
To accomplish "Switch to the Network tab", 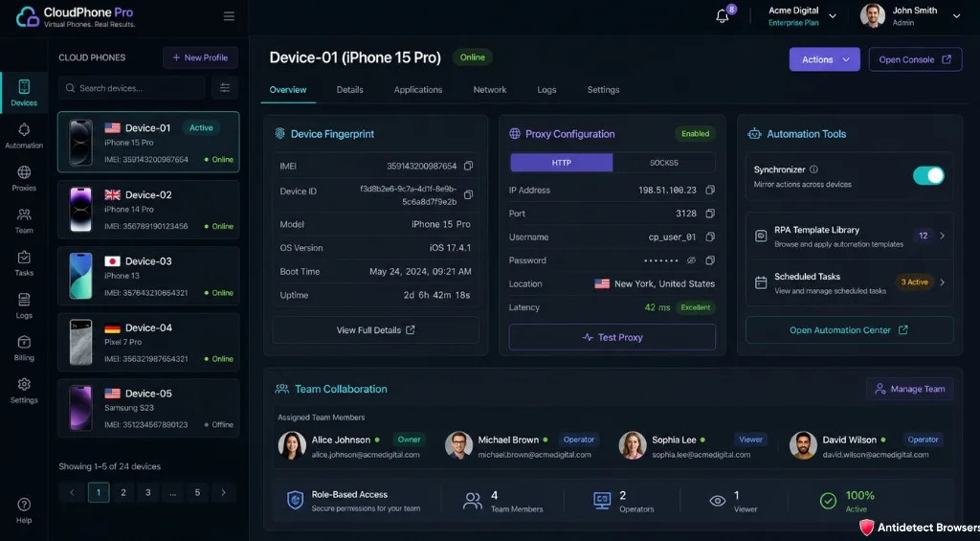I will click(x=490, y=90).
